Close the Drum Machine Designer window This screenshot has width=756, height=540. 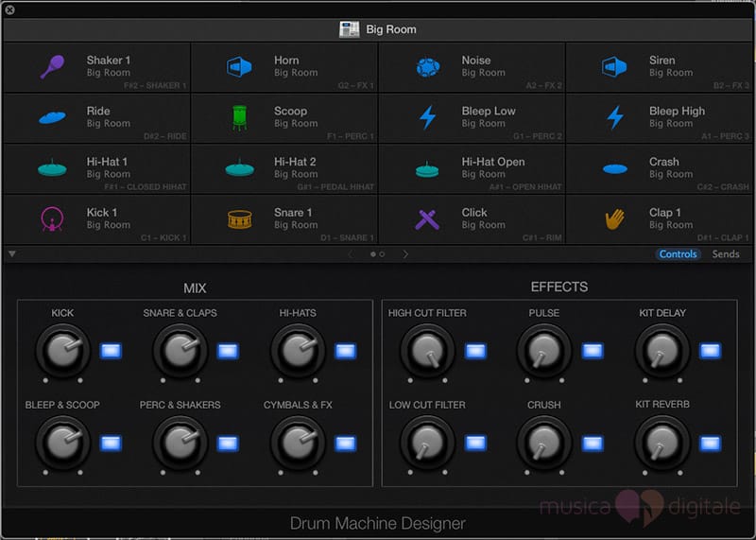pyautogui.click(x=9, y=9)
